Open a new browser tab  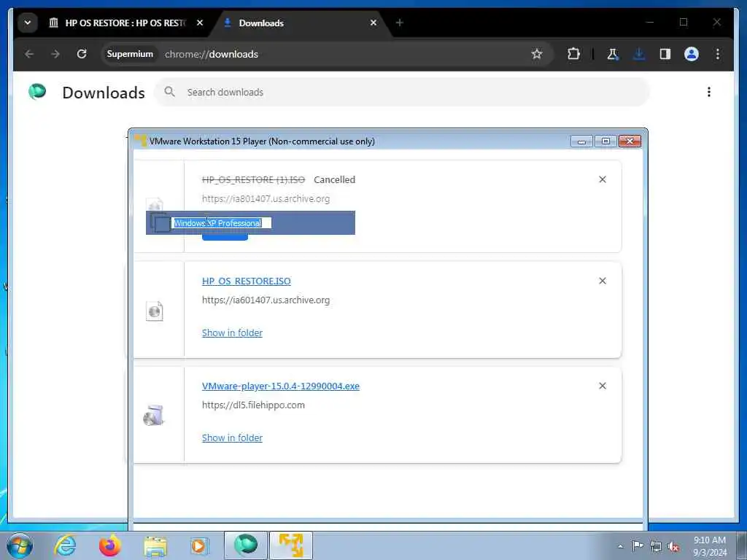click(x=400, y=23)
